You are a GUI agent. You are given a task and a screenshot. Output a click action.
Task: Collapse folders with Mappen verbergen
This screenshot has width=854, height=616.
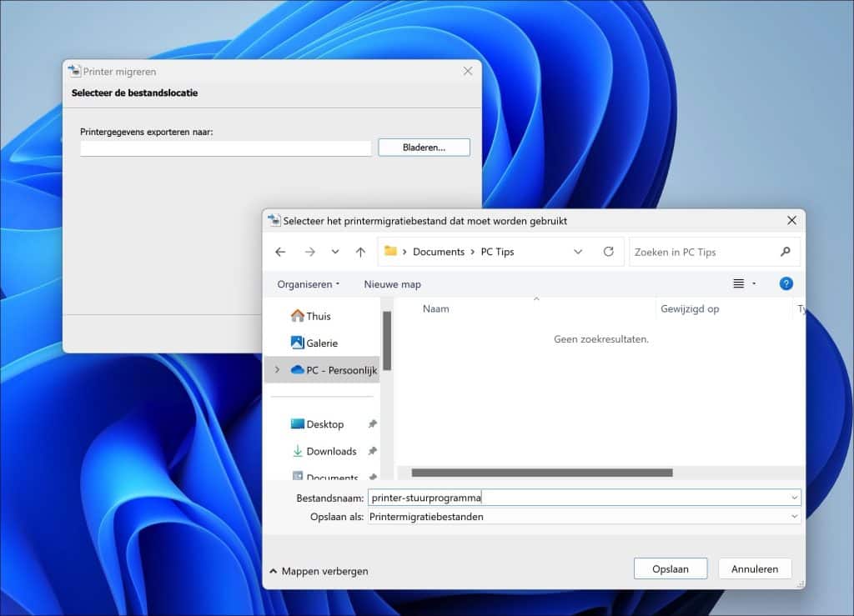319,571
